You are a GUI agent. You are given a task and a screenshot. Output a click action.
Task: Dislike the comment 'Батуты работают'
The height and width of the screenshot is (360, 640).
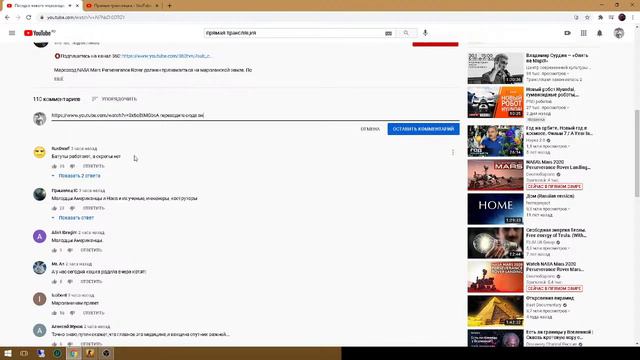click(72, 166)
